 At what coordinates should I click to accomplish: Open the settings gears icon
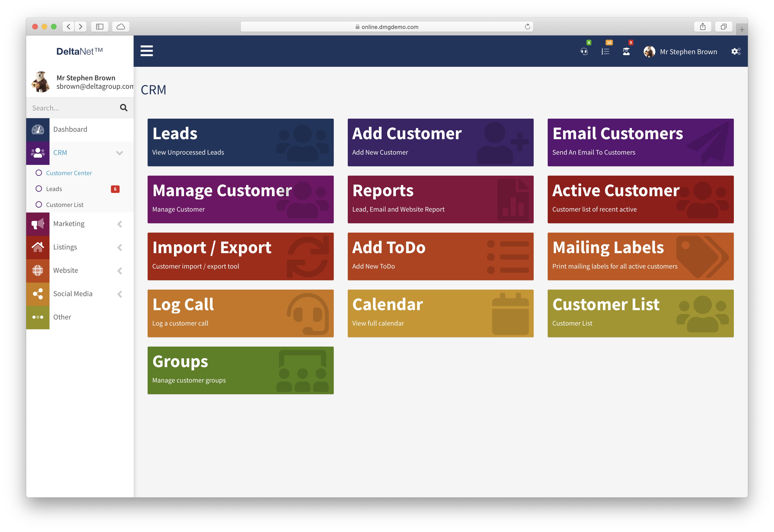[736, 52]
